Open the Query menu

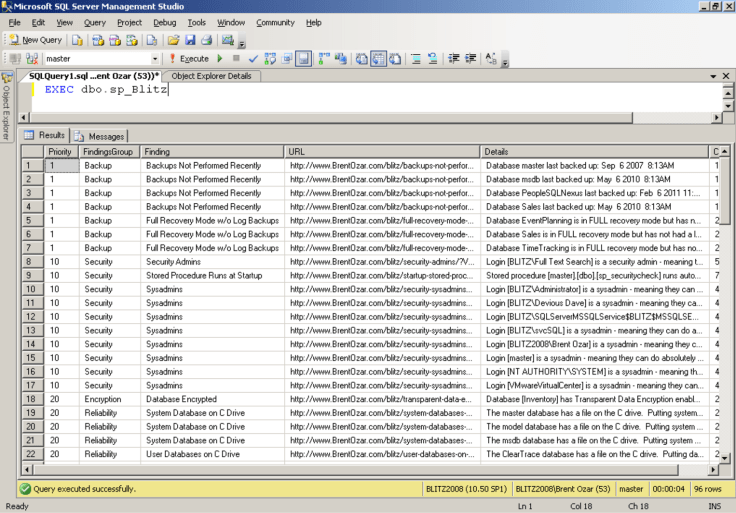(x=94, y=22)
